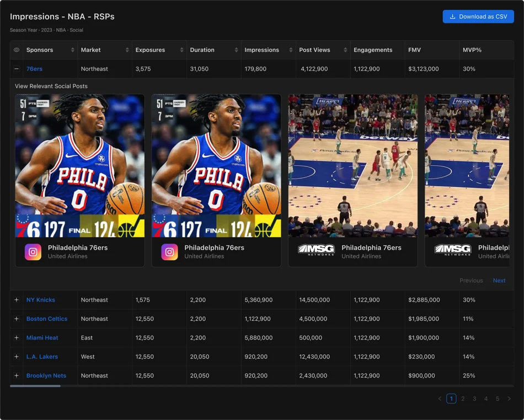Click L.A. Lakers market West

point(88,357)
